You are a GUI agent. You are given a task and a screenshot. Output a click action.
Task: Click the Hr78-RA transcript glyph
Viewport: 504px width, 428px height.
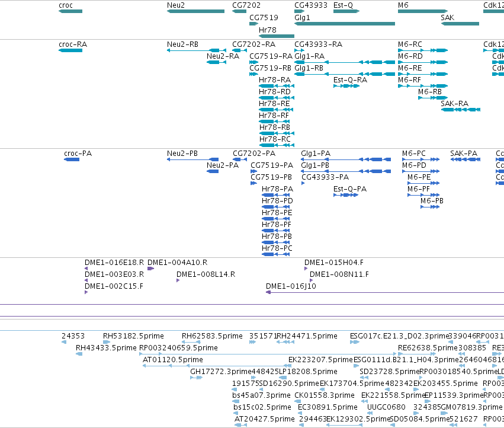[277, 86]
